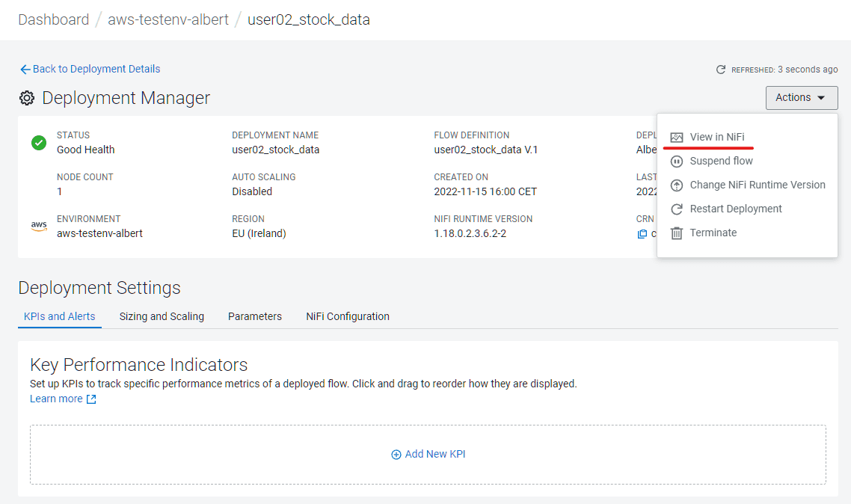This screenshot has width=851, height=504.
Task: Click the green Good Health status icon
Action: click(x=39, y=143)
